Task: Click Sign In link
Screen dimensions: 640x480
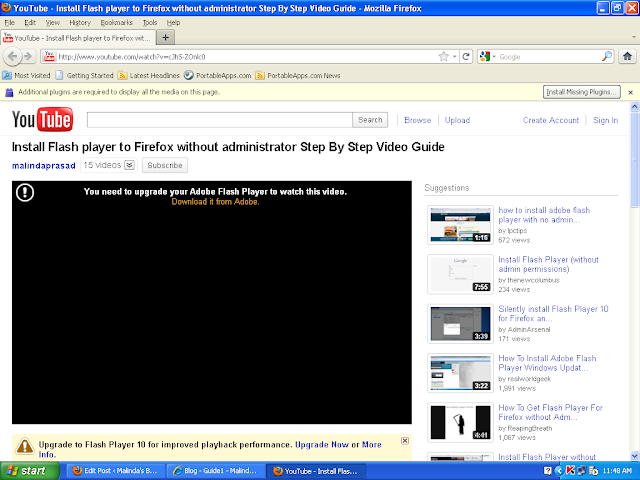Action: [x=605, y=120]
